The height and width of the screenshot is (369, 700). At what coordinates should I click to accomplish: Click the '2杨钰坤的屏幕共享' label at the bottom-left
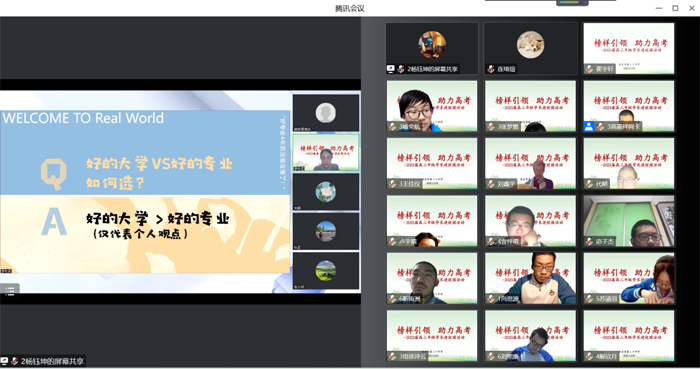52,361
